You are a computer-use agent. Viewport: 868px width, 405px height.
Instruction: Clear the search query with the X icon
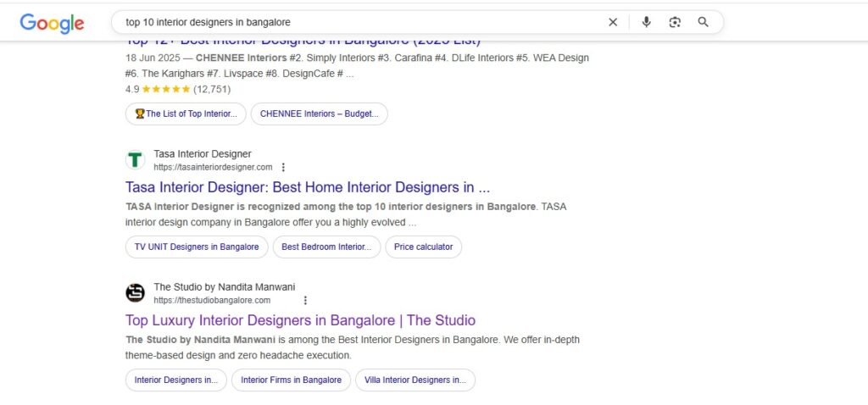point(613,22)
